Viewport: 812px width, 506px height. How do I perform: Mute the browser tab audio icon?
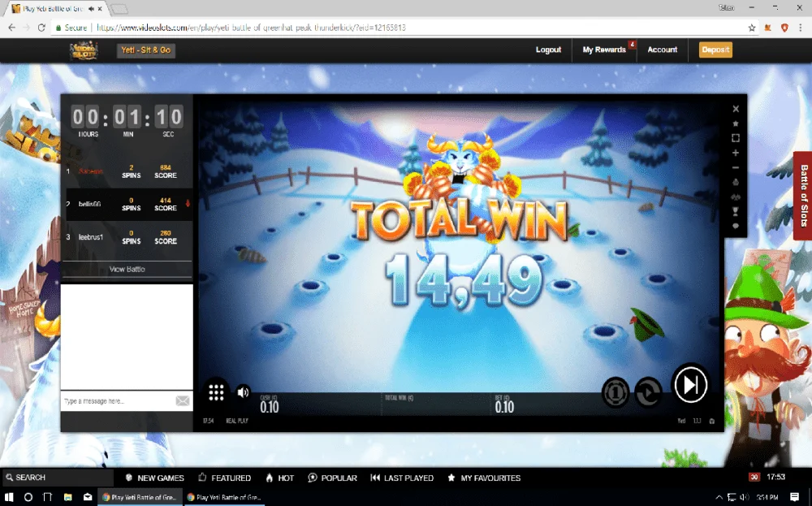coord(91,9)
